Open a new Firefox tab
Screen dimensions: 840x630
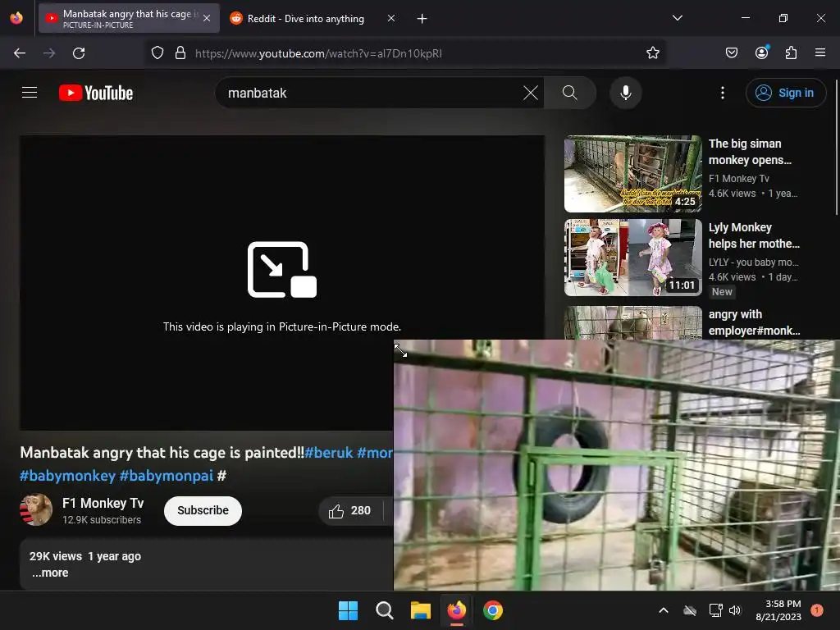pos(422,19)
